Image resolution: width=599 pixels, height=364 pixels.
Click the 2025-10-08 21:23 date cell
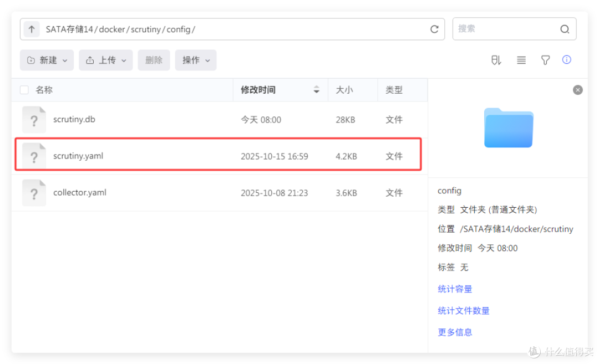pyautogui.click(x=275, y=193)
